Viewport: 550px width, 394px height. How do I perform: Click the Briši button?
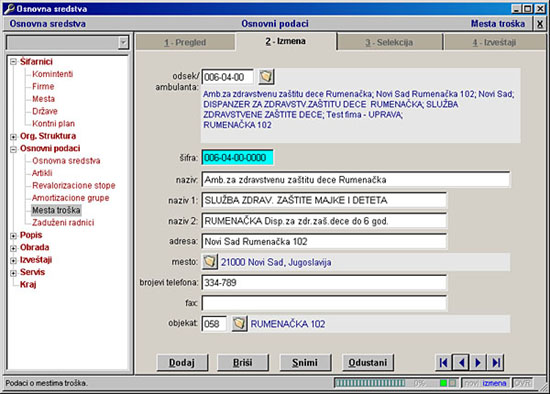point(243,362)
